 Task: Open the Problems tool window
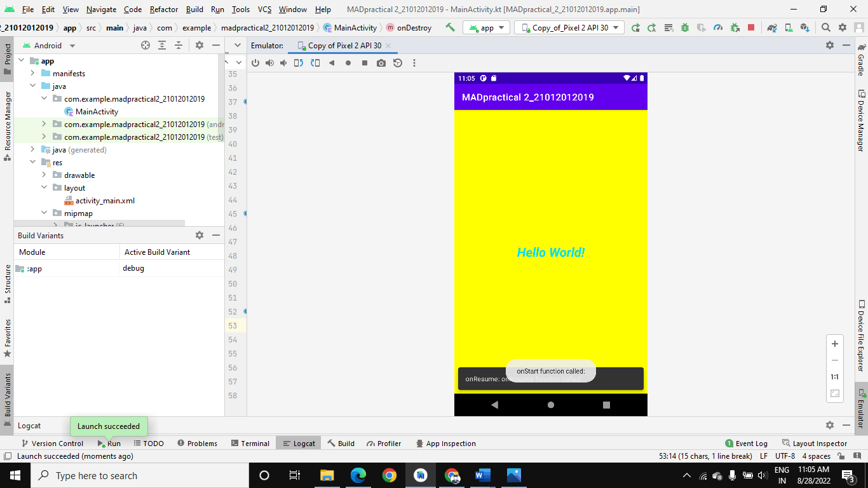[x=197, y=444]
